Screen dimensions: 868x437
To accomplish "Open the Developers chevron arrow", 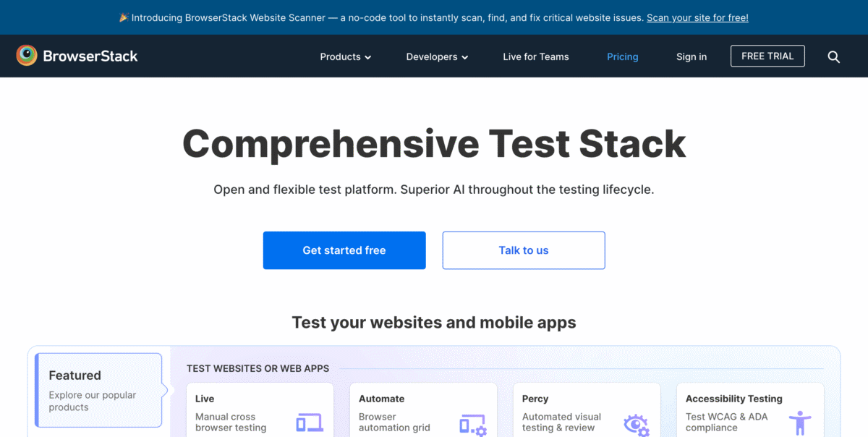I will coord(464,56).
